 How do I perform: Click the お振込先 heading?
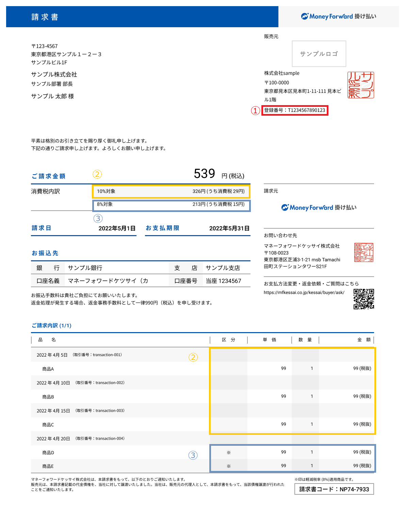(45, 253)
